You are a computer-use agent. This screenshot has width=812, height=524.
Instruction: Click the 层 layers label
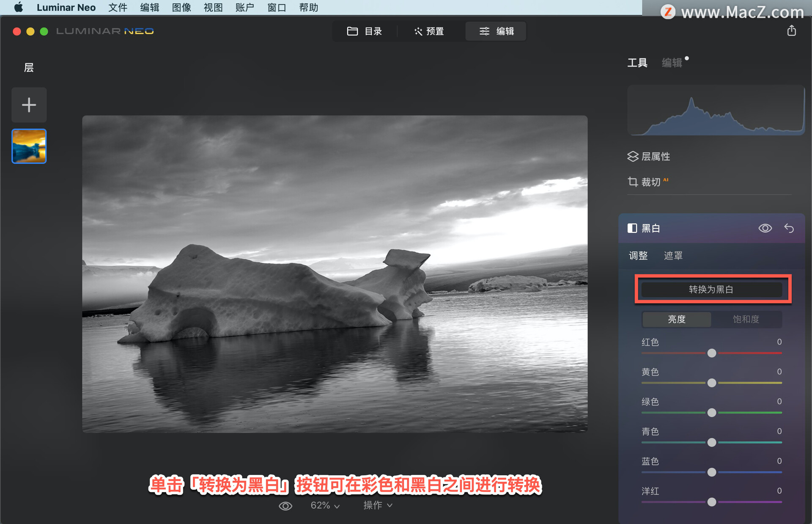click(29, 68)
